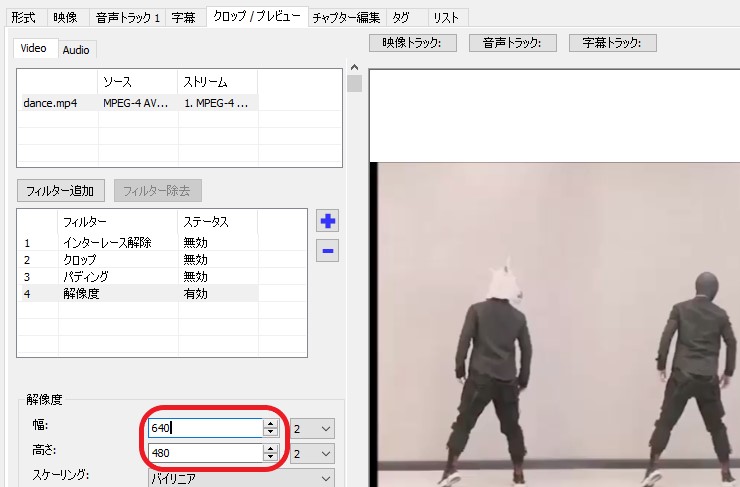Click the 音声トラック: button

click(x=512, y=43)
